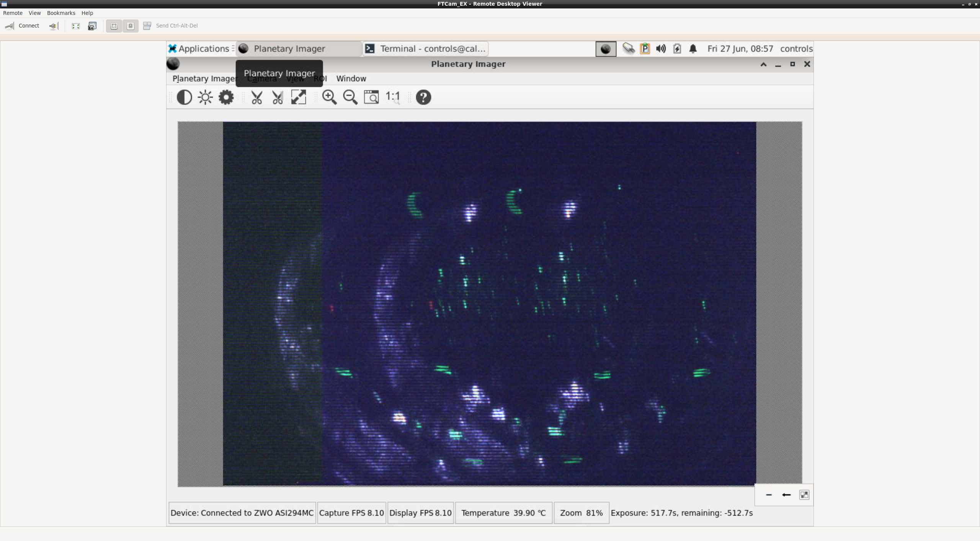
Task: Click the volume speaker icon
Action: pos(661,49)
